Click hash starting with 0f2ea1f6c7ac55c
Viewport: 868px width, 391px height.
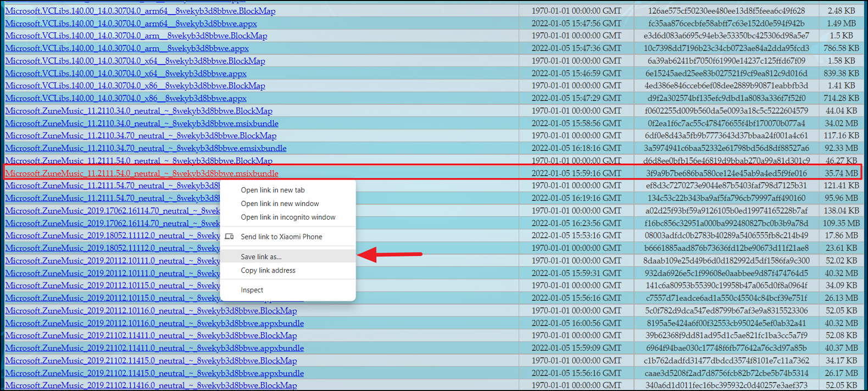point(726,124)
